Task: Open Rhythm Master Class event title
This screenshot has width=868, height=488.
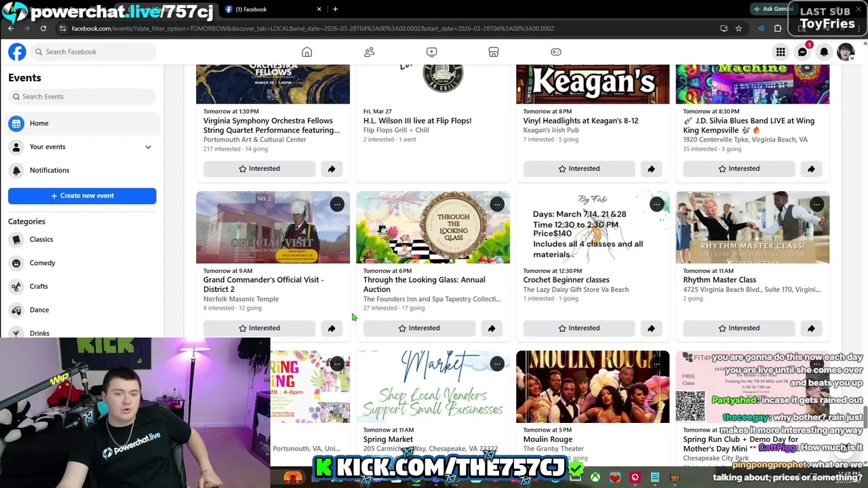Action: click(719, 280)
